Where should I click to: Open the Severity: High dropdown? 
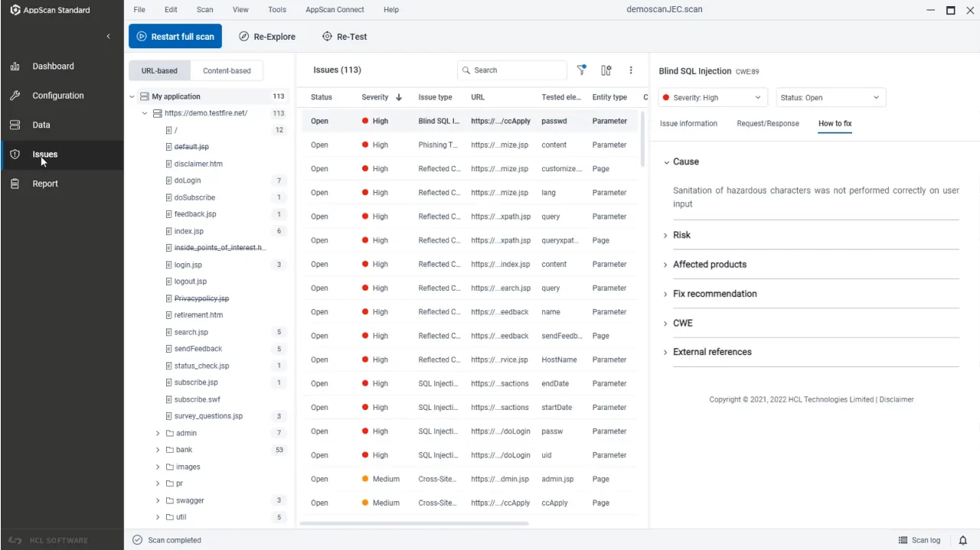[710, 97]
